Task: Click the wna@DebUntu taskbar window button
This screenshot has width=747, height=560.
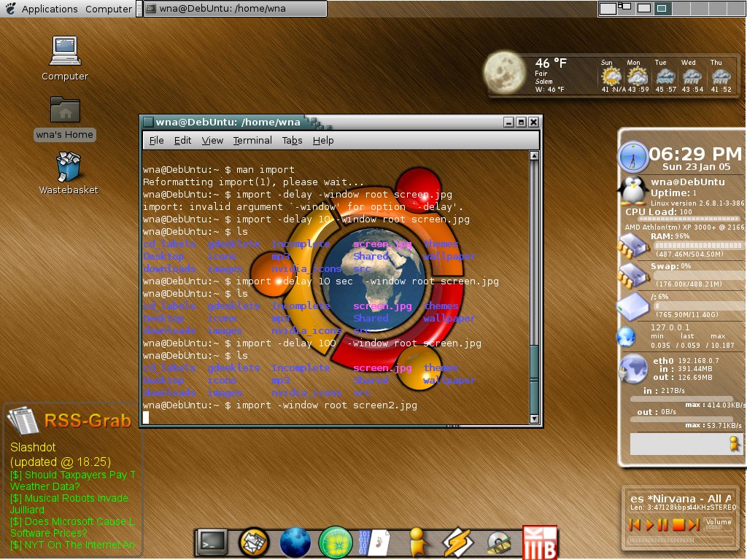Action: click(x=236, y=9)
